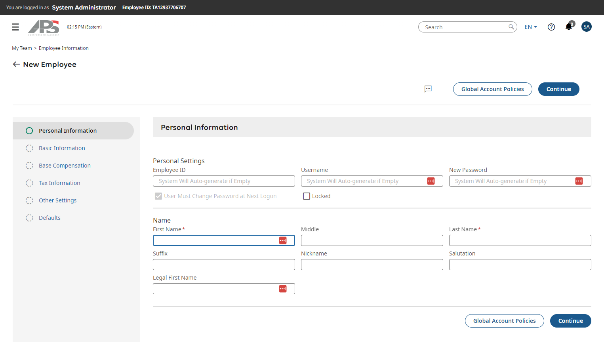
Task: Click the bottom Global Account Policies button
Action: pyautogui.click(x=504, y=321)
